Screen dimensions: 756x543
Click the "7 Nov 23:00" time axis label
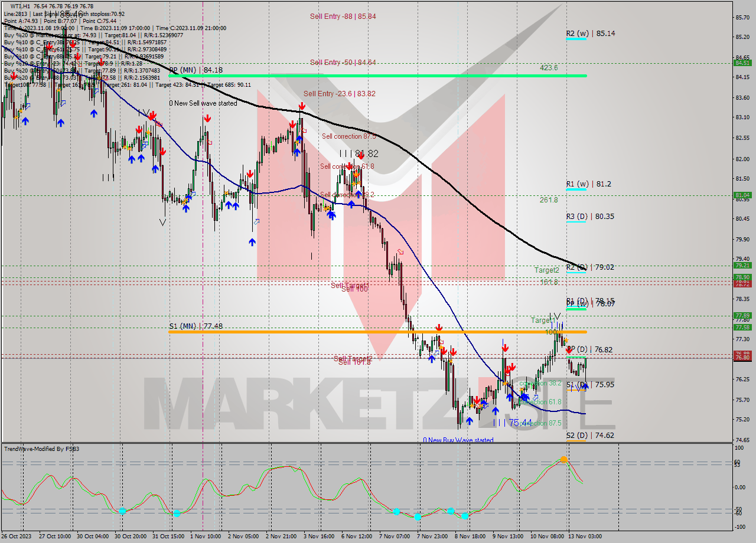[x=432, y=536]
